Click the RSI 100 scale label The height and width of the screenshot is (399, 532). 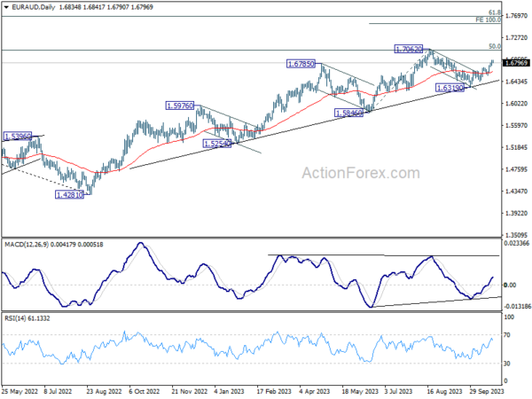pyautogui.click(x=509, y=317)
